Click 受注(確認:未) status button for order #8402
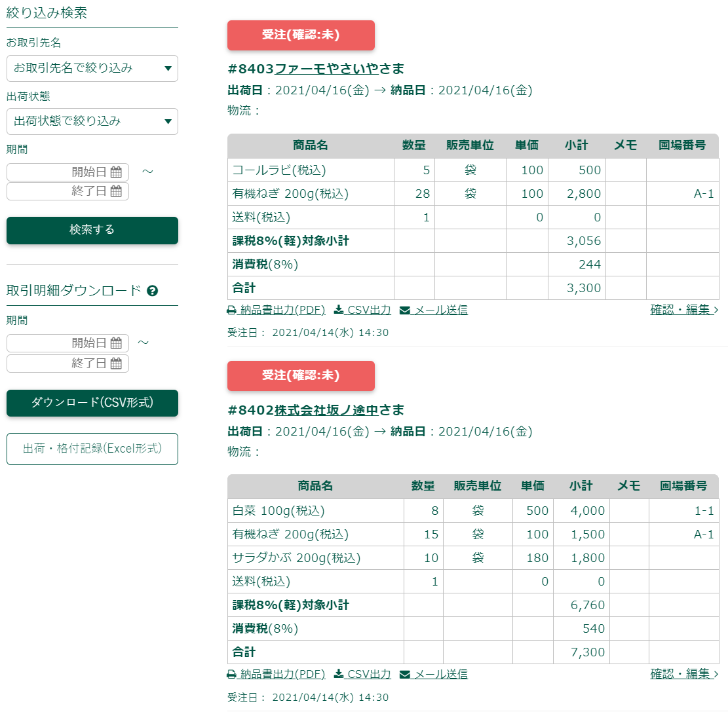The image size is (728, 712). coord(301,375)
